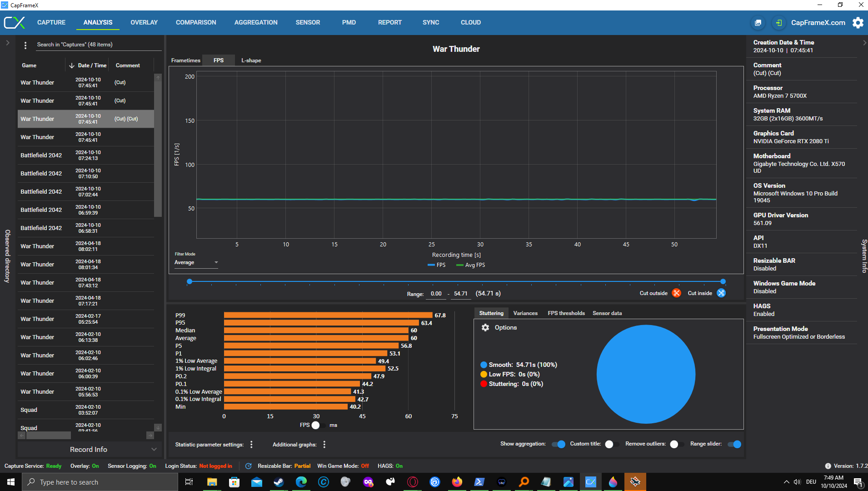Image resolution: width=868 pixels, height=491 pixels.
Task: Open Microsoft Store from taskbar
Action: coord(234,482)
